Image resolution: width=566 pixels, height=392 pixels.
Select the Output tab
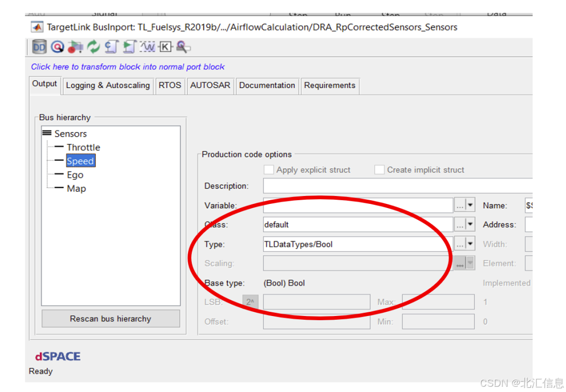coord(45,84)
